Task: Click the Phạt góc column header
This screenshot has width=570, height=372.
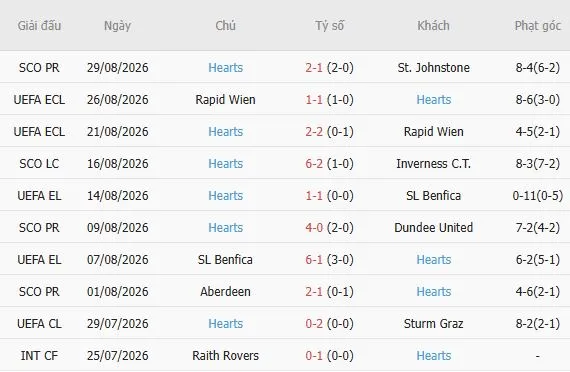Action: 538,26
